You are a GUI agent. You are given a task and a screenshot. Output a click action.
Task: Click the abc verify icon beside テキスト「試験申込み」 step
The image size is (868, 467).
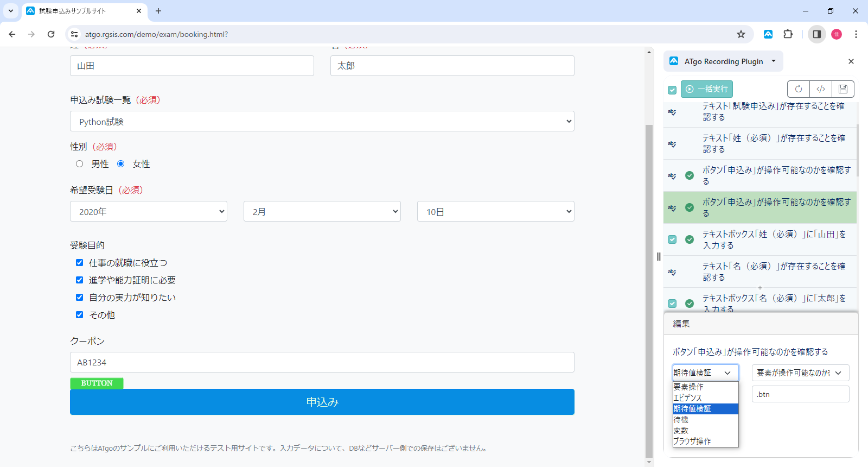(672, 112)
